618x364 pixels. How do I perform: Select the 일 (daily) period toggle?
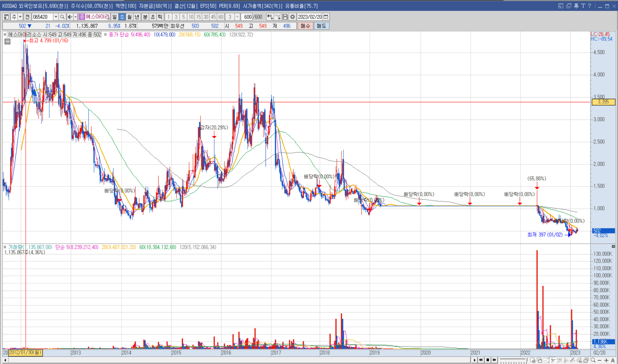click(x=115, y=17)
